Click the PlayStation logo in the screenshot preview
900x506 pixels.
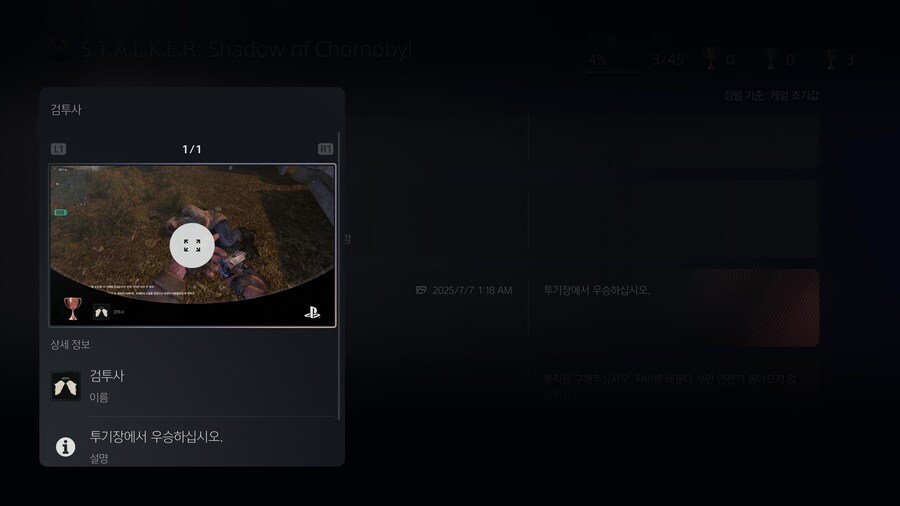point(312,313)
